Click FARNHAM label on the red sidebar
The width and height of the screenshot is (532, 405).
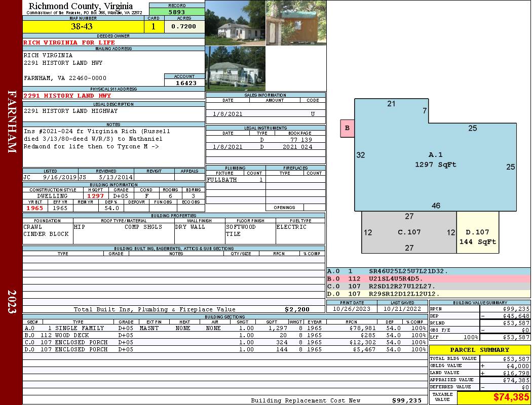tap(12, 121)
